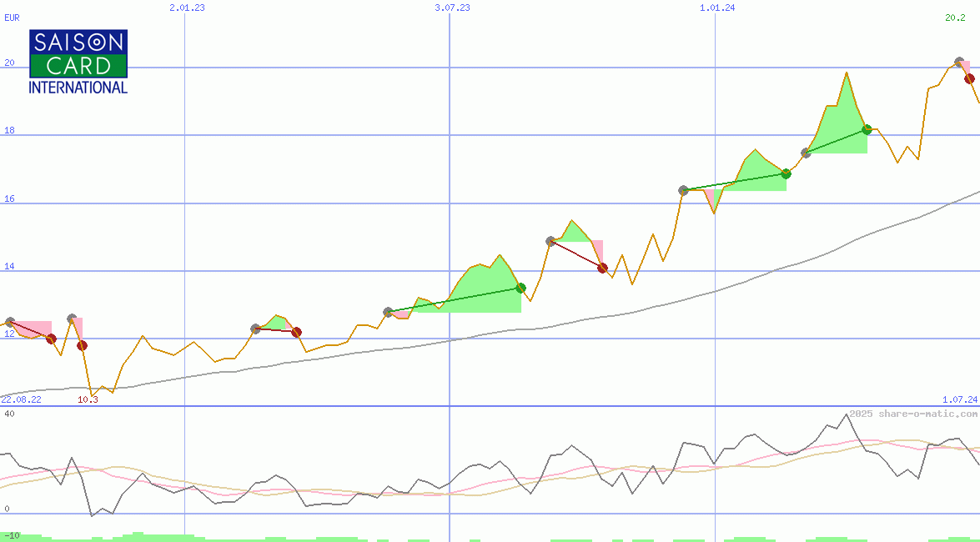
Task: Click the gray dot starting the longest green trend line
Action: pyautogui.click(x=388, y=312)
